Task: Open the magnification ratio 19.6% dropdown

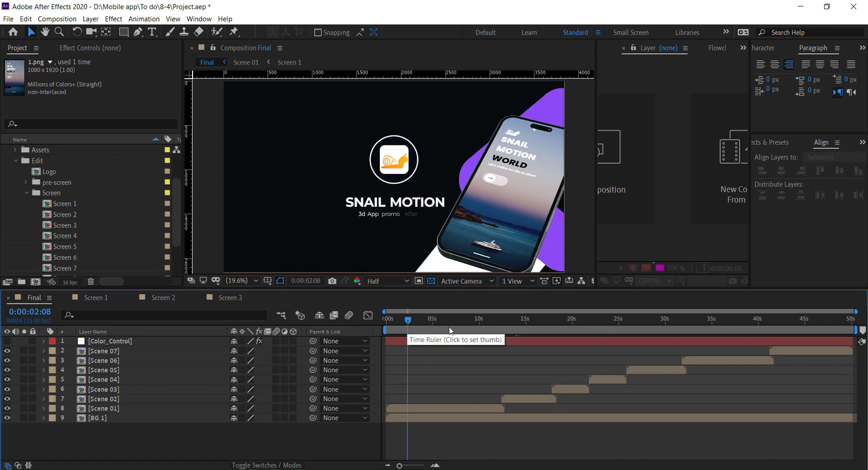Action: 242,281
